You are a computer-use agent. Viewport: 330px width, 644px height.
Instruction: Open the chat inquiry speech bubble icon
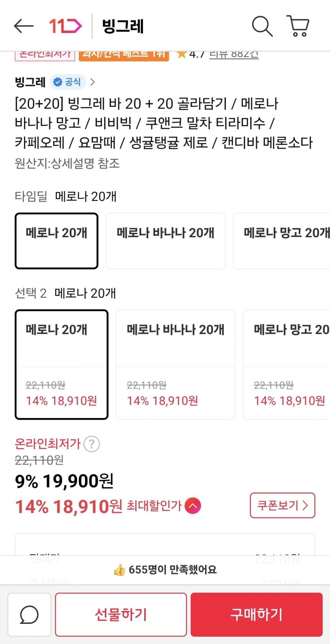tap(29, 615)
